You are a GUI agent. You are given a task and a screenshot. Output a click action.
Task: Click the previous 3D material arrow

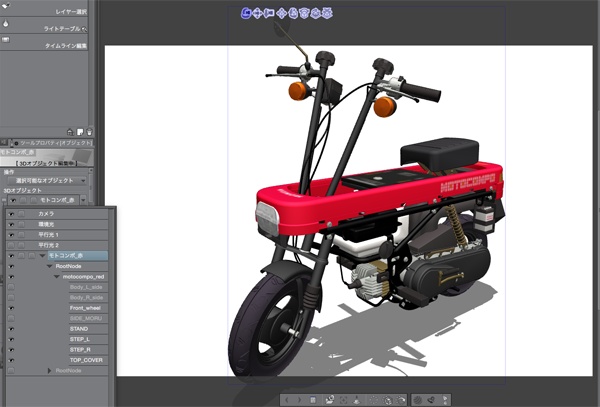[x=287, y=400]
